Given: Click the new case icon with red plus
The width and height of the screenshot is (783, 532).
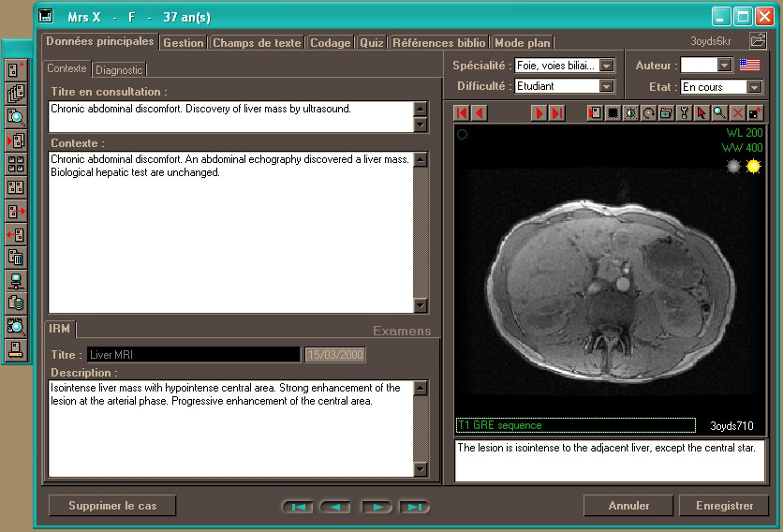Looking at the screenshot, I should point(16,70).
